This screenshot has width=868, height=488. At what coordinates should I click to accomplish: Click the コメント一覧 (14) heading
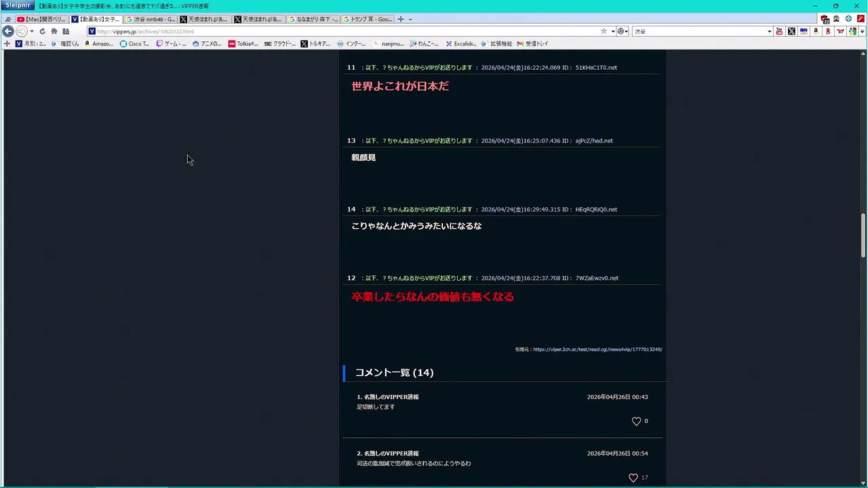pos(394,372)
